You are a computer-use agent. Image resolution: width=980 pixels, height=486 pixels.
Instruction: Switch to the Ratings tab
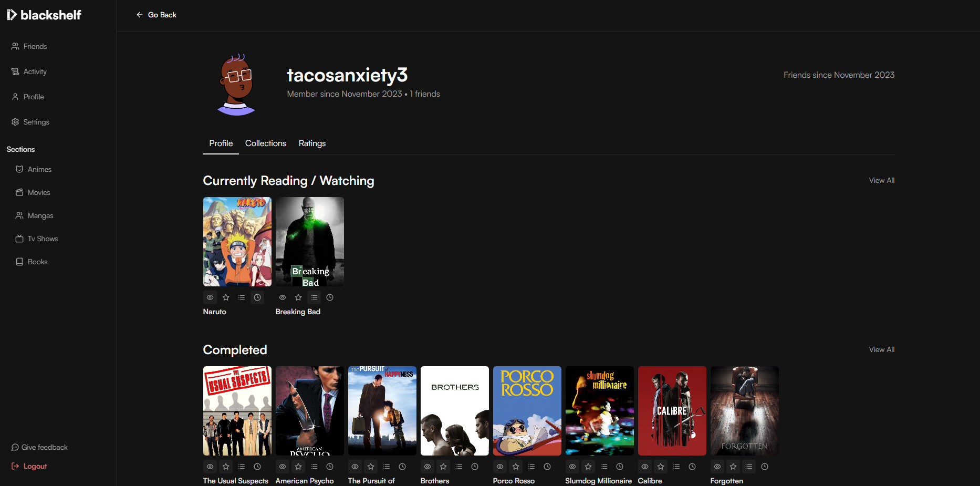coord(312,143)
